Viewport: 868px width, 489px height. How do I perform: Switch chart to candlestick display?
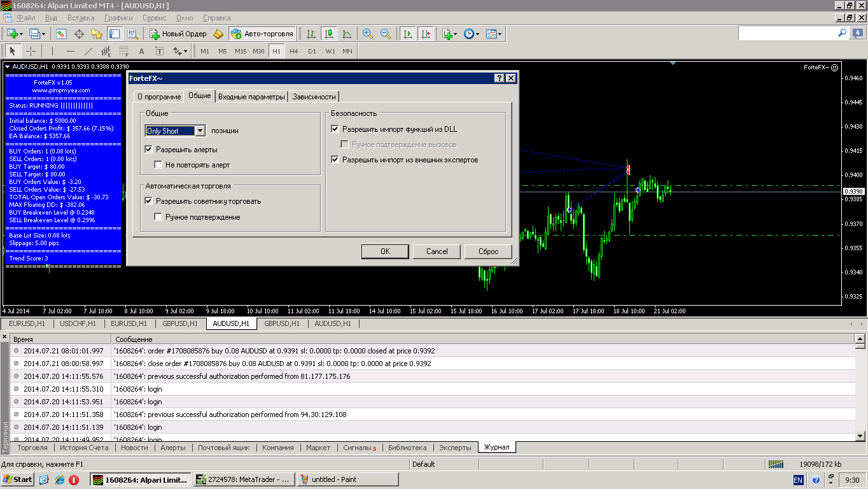point(329,34)
